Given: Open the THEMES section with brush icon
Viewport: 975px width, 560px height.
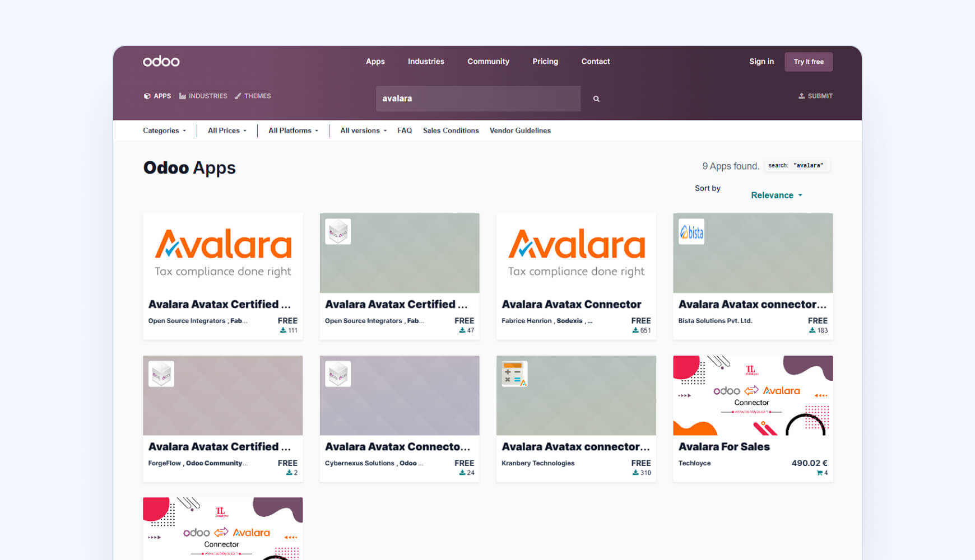Looking at the screenshot, I should point(253,96).
